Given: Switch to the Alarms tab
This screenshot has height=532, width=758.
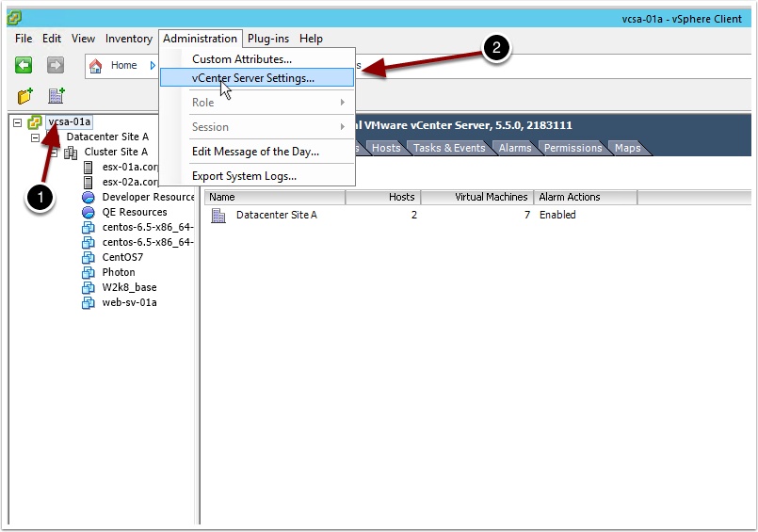Looking at the screenshot, I should pos(515,148).
